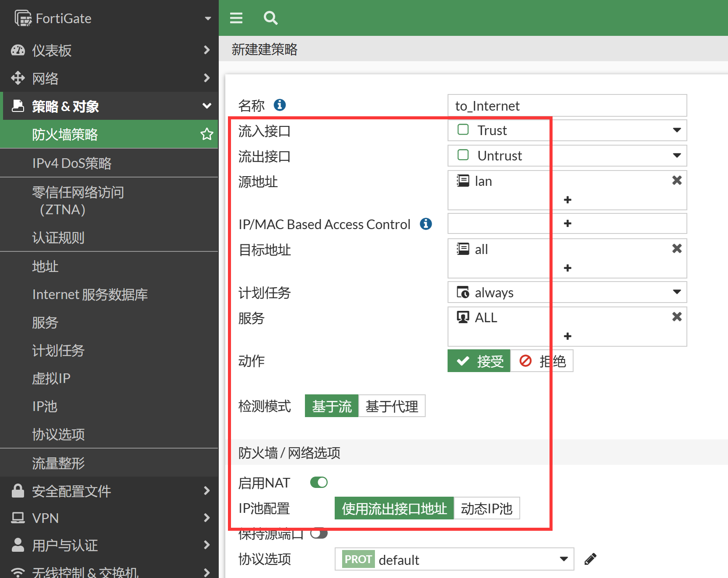The width and height of the screenshot is (728, 578).
Task: Open IPv4 DoS策略 in sidebar
Action: click(72, 163)
